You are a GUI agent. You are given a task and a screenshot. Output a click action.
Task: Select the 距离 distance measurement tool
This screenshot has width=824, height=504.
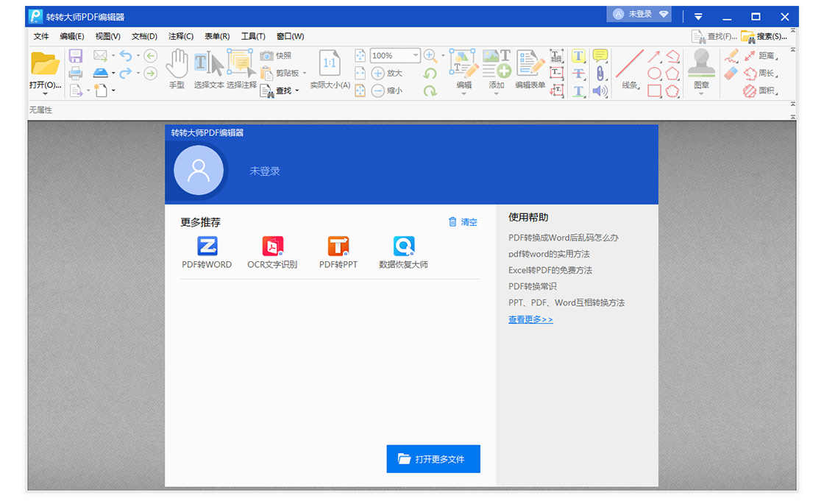(x=761, y=56)
